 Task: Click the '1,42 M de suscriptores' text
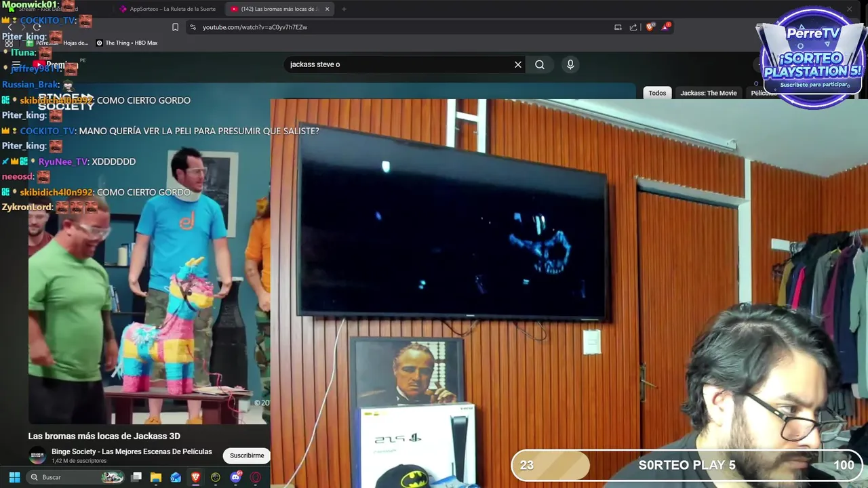[79, 461]
